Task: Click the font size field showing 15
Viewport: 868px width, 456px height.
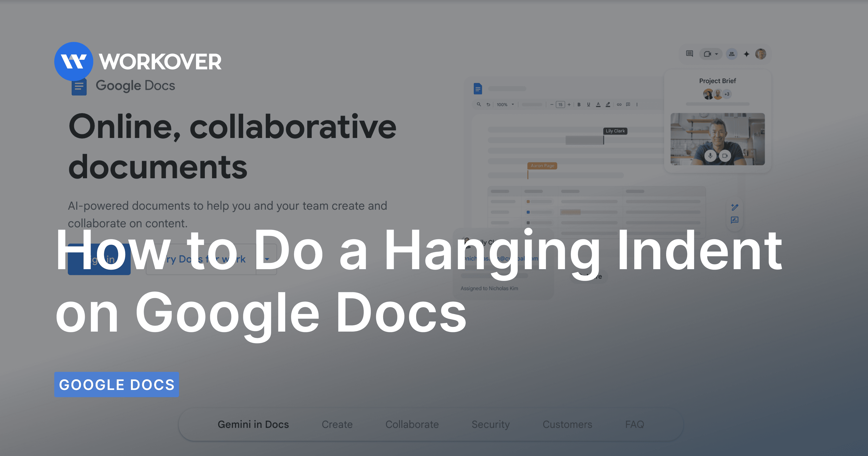Action: 560,104
